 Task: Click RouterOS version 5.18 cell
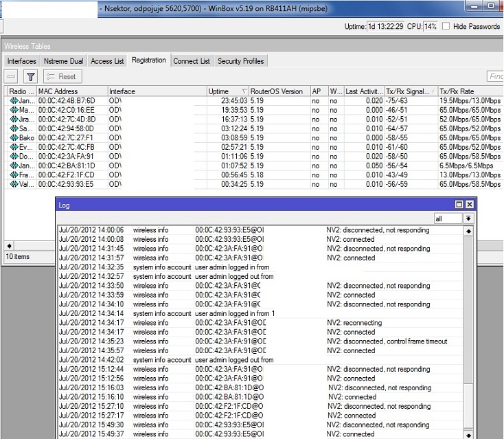tap(257, 175)
